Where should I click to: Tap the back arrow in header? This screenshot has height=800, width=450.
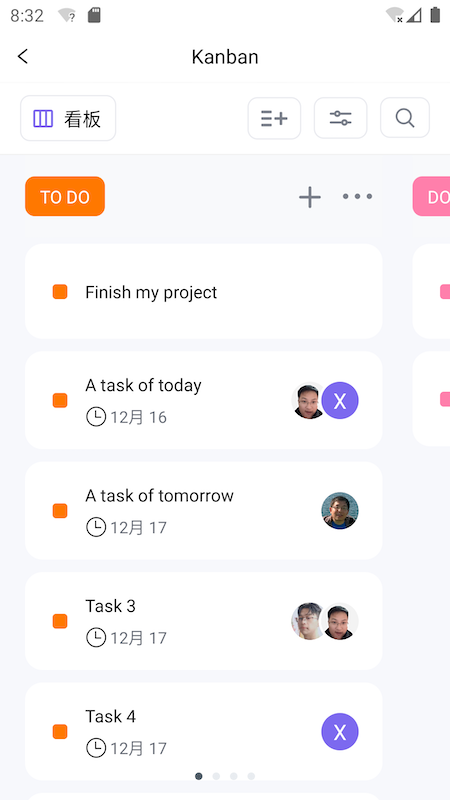tap(23, 56)
